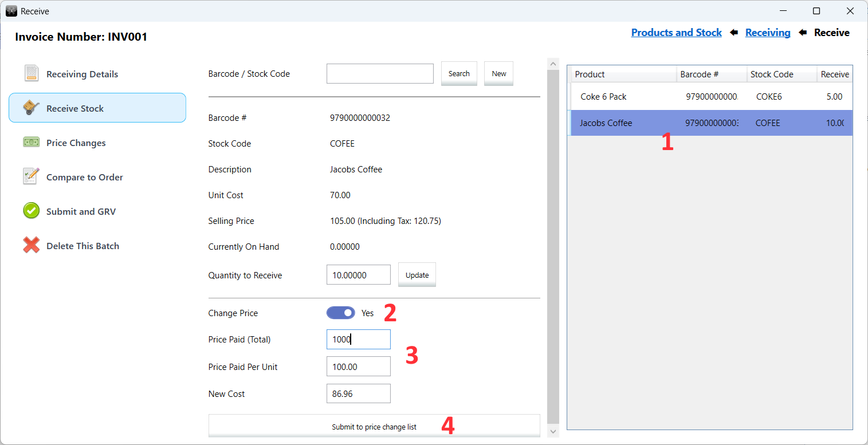The height and width of the screenshot is (445, 868).
Task: Click the Price Changes money icon
Action: pyautogui.click(x=32, y=142)
